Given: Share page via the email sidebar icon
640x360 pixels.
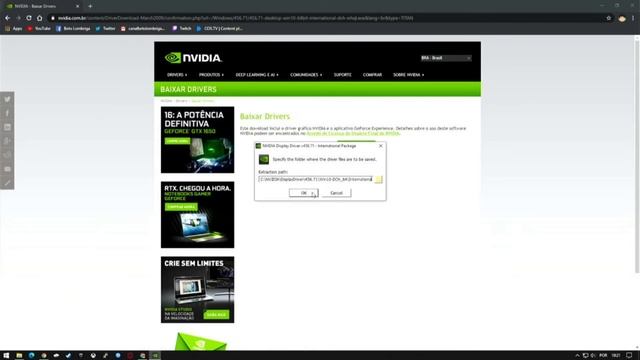Looking at the screenshot, I should (x=7, y=169).
